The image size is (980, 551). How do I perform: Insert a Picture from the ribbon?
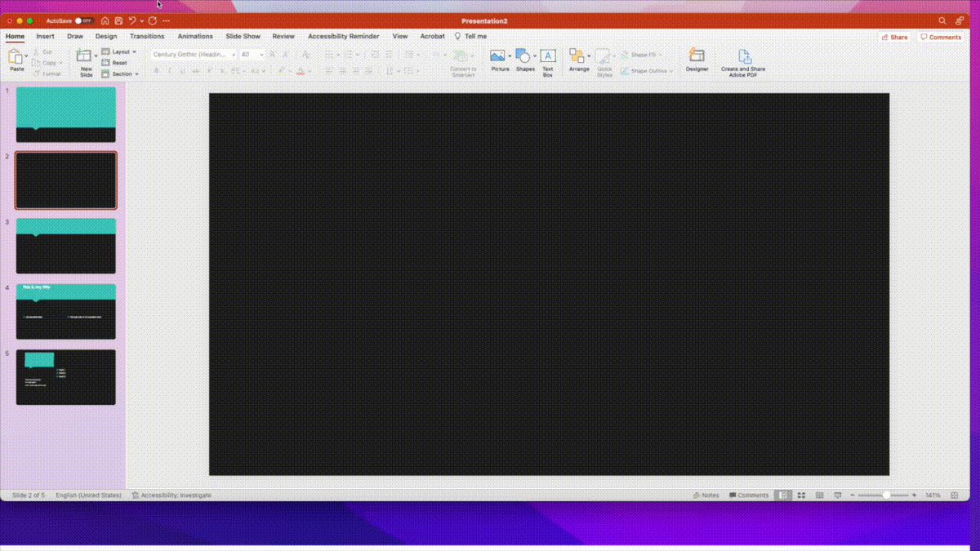tap(499, 59)
